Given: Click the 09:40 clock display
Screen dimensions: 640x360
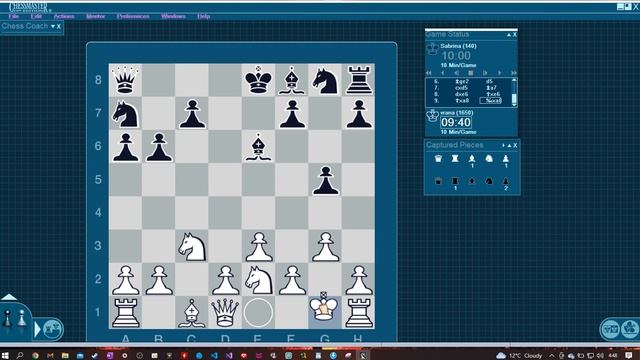Looking at the screenshot, I should point(456,122).
